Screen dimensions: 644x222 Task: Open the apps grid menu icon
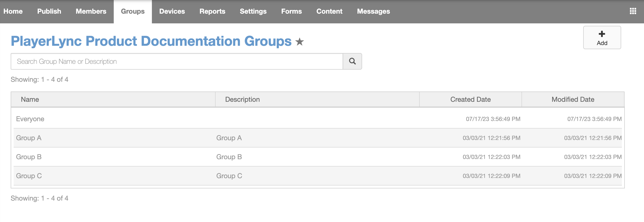633,11
